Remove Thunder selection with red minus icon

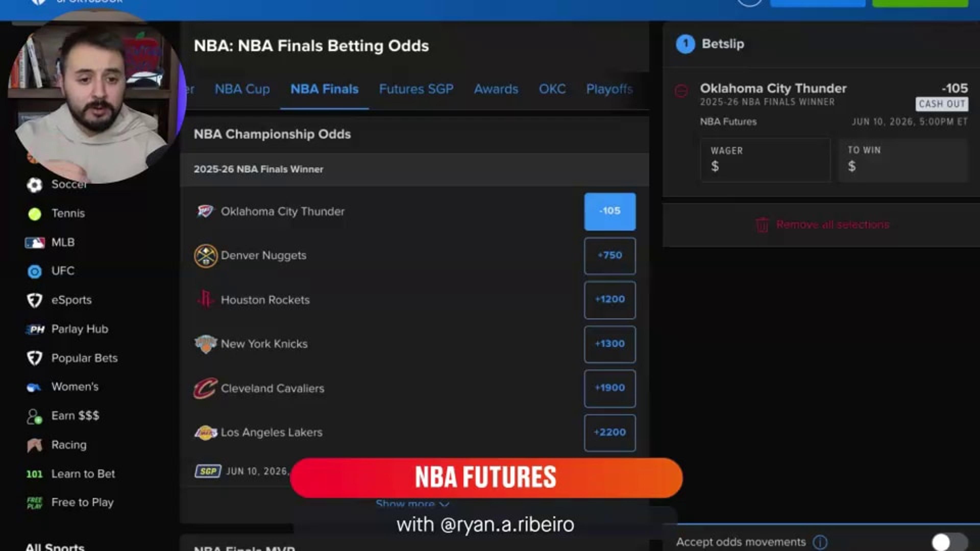[681, 91]
